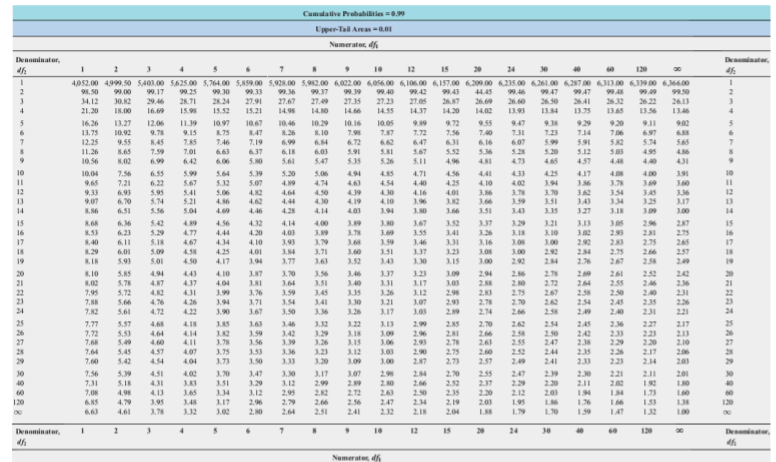Select the table value '6,366.00'
The width and height of the screenshot is (776, 462).
[x=676, y=83]
